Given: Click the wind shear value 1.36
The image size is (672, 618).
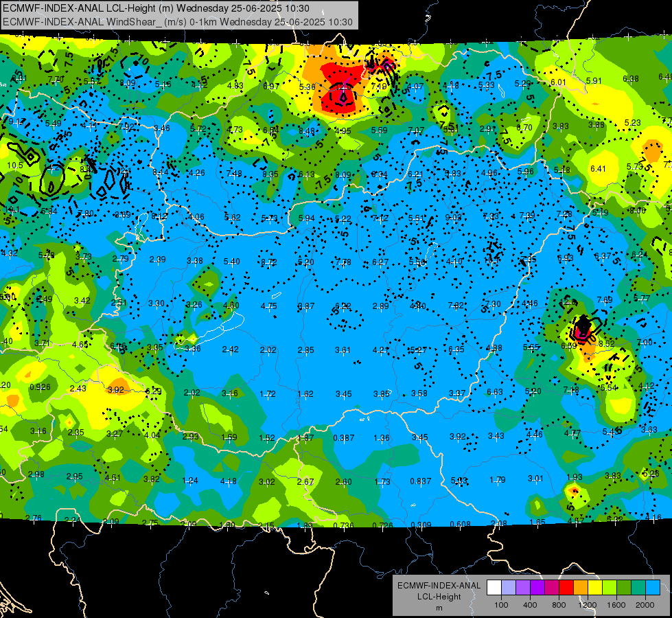Looking at the screenshot, I should click(x=382, y=438).
